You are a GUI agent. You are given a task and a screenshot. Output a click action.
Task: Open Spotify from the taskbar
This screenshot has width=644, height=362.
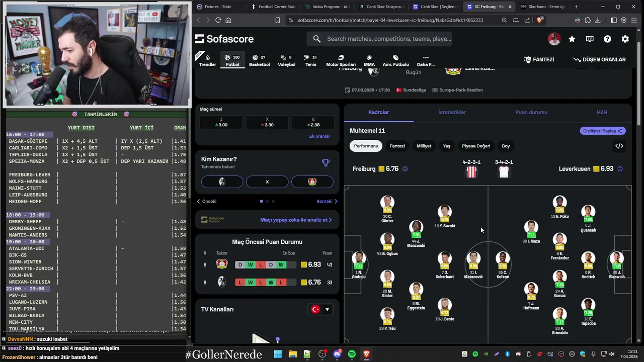[x=352, y=354]
